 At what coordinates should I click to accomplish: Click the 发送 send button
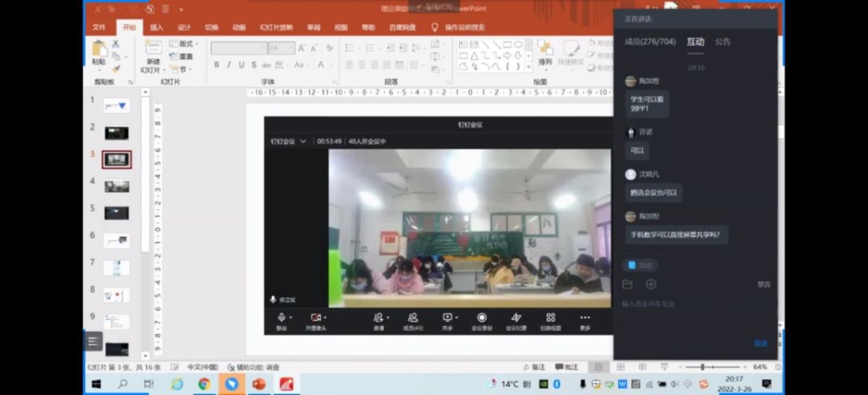760,343
